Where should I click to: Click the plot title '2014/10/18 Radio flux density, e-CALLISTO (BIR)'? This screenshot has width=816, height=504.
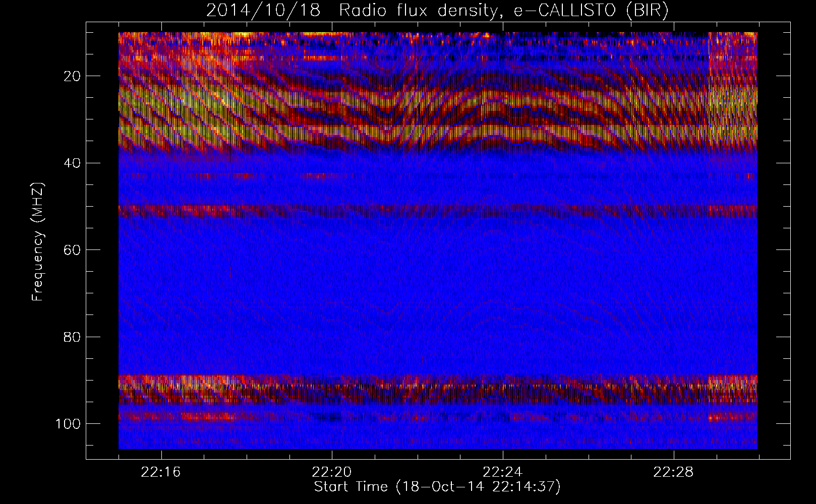[x=437, y=11]
